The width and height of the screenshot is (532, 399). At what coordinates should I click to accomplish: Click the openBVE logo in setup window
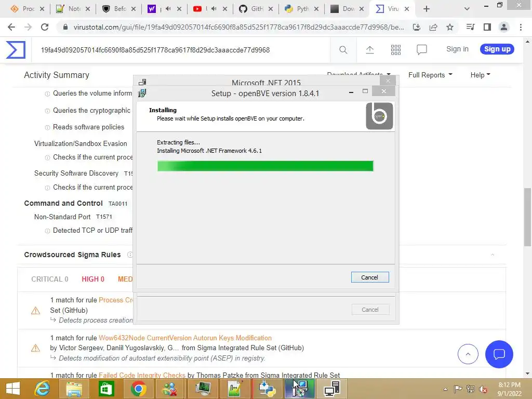point(379,116)
